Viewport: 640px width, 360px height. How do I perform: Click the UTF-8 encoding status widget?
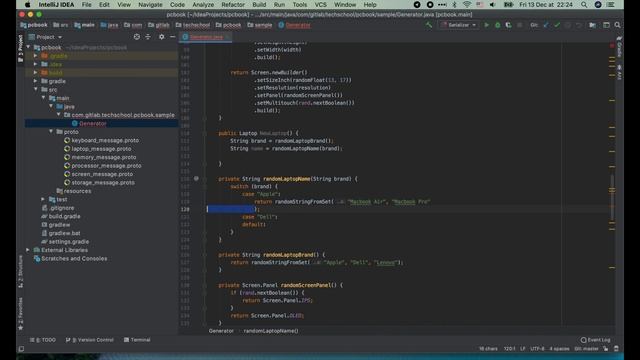coord(537,349)
